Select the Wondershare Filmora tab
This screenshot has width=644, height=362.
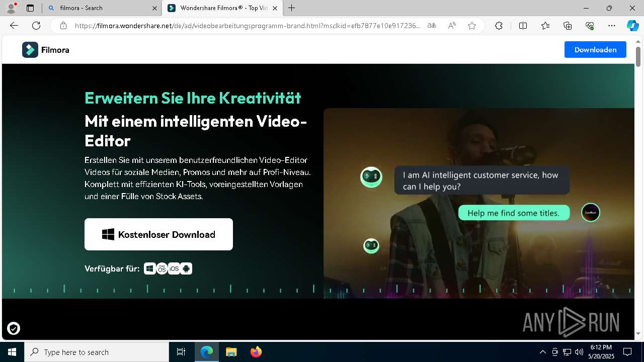[223, 8]
